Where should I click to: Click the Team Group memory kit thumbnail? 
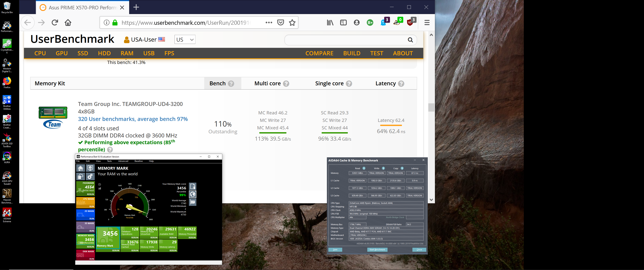tap(53, 117)
